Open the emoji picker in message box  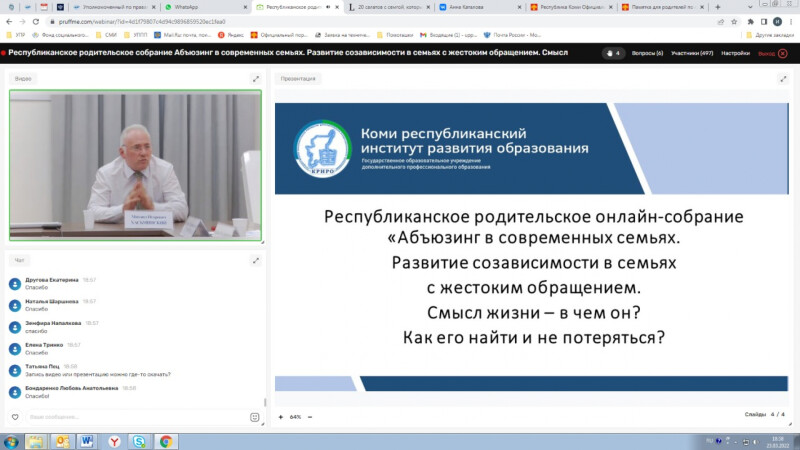point(255,416)
